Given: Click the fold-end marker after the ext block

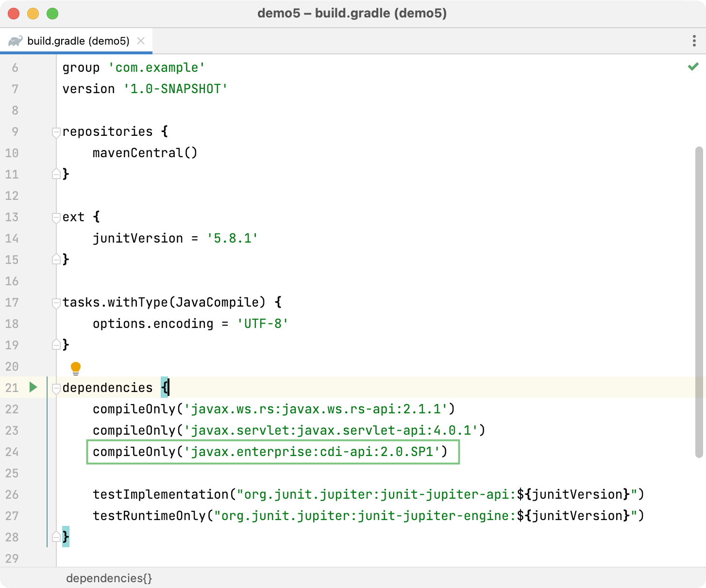Looking at the screenshot, I should point(55,260).
